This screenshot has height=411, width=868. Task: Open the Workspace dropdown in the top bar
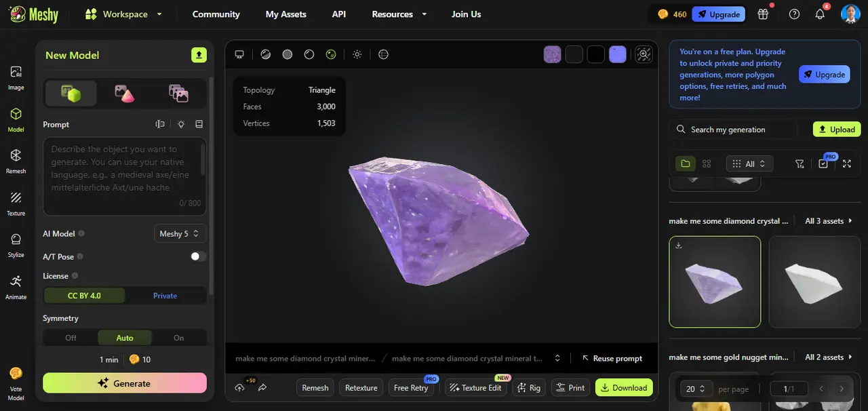point(124,14)
